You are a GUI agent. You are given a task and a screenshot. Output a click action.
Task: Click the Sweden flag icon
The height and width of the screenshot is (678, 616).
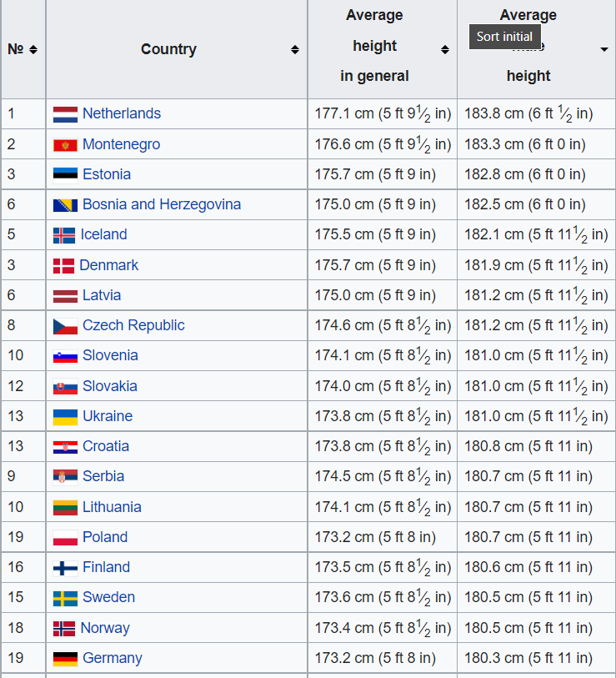(65, 598)
